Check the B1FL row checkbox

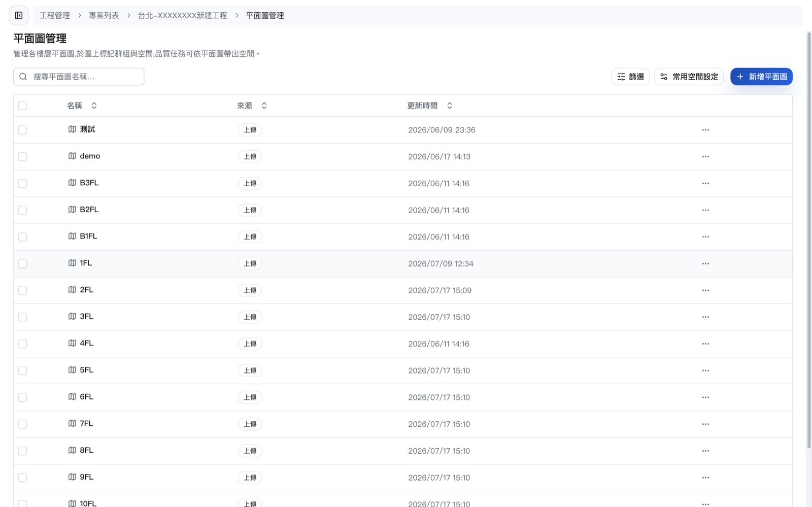(22, 237)
